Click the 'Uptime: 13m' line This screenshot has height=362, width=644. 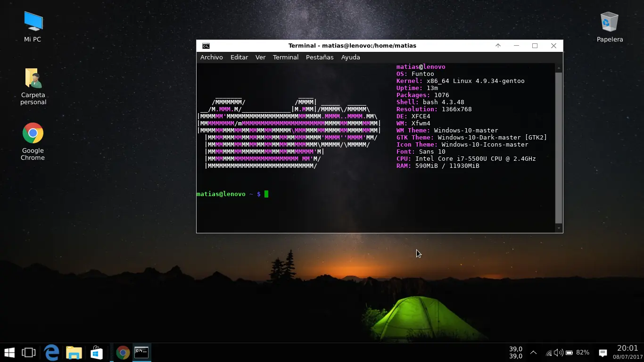coord(417,88)
